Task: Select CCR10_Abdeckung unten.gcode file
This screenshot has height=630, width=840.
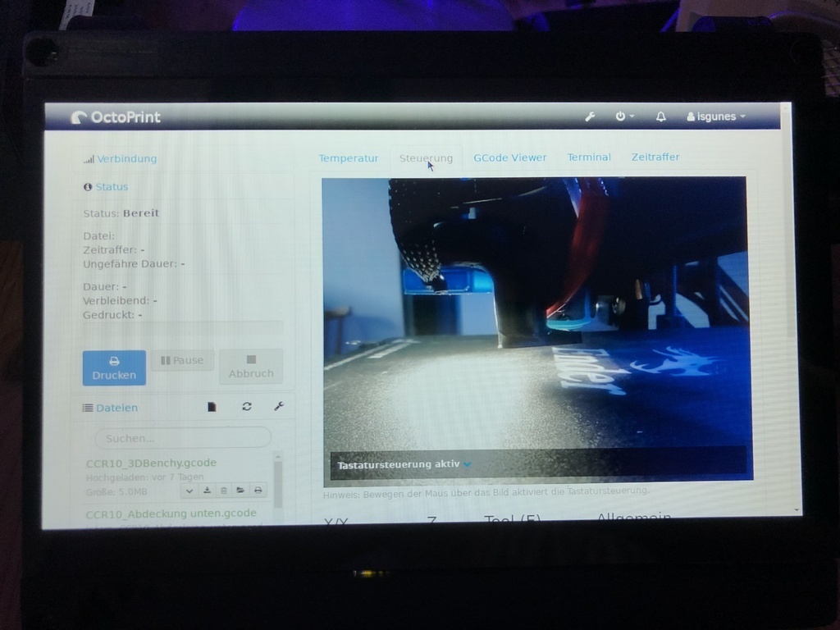Action: [x=171, y=514]
